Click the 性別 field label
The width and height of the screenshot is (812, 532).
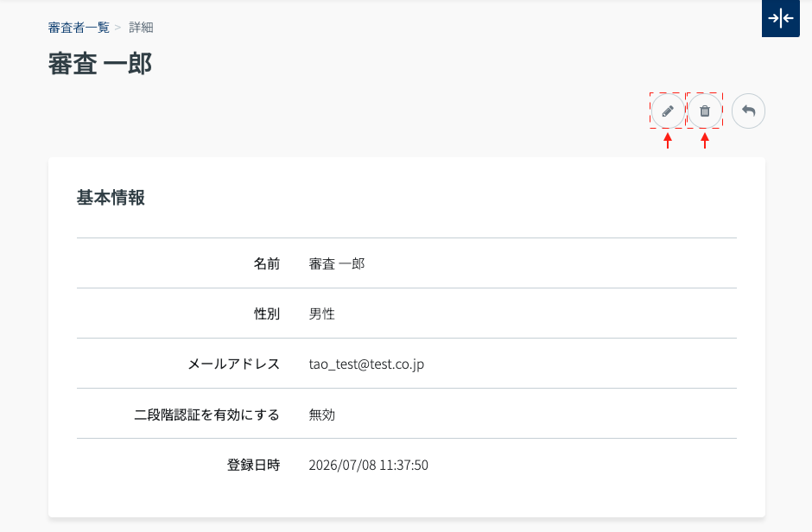click(x=267, y=313)
